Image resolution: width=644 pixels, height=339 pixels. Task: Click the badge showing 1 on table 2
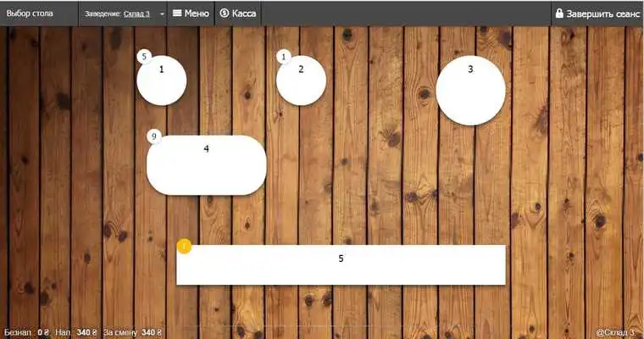click(x=283, y=57)
